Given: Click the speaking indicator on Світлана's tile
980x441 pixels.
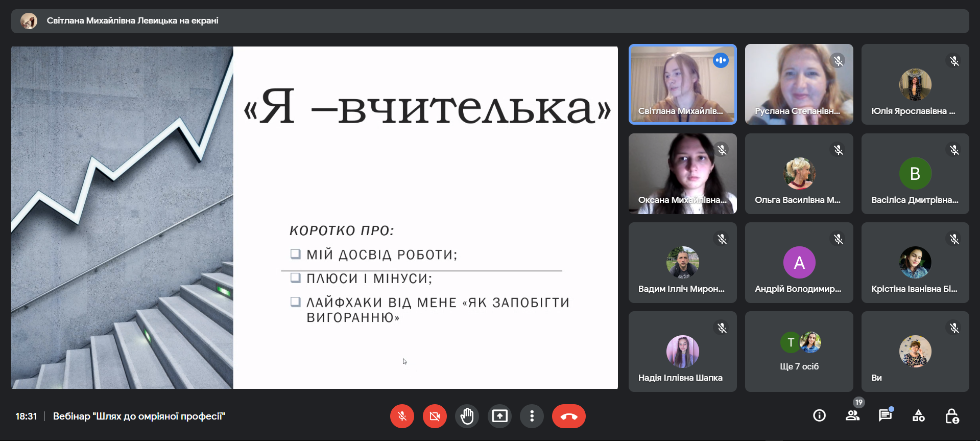Looking at the screenshot, I should [x=721, y=60].
